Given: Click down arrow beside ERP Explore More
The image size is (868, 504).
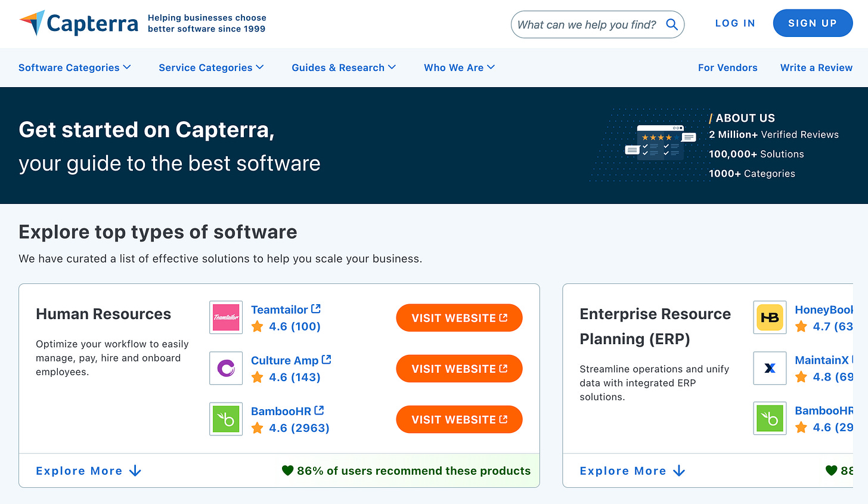Looking at the screenshot, I should [679, 471].
